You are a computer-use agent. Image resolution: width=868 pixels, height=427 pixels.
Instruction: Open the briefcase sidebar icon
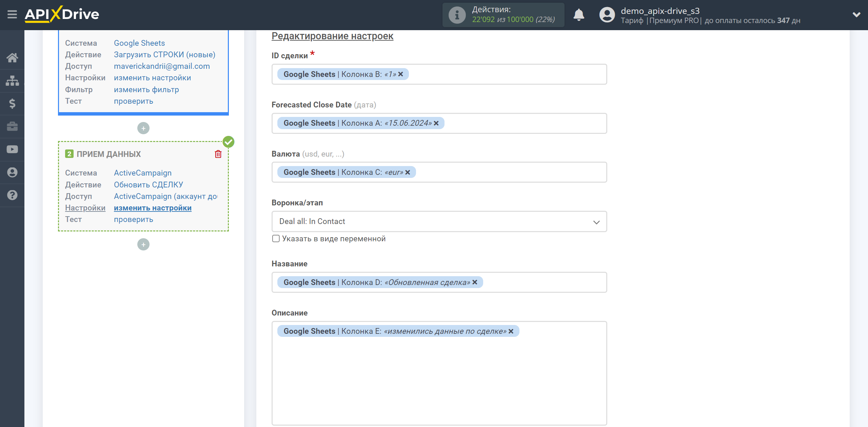[x=12, y=126]
